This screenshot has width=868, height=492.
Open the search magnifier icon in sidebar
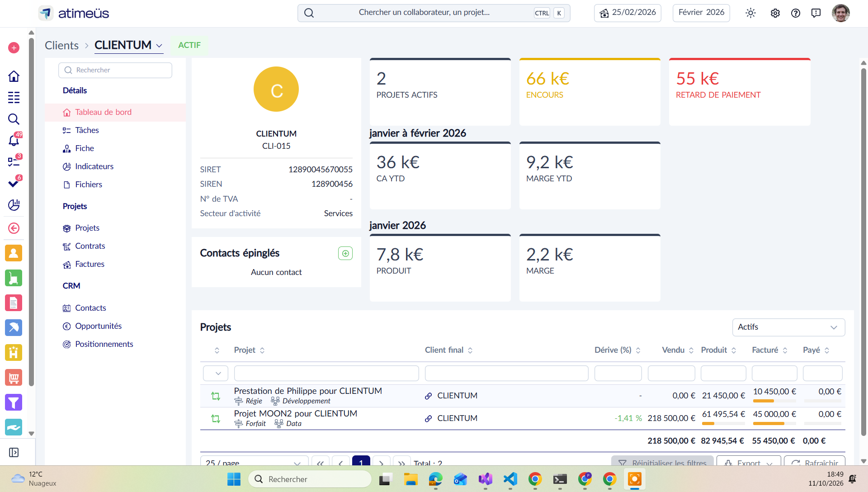coord(14,119)
